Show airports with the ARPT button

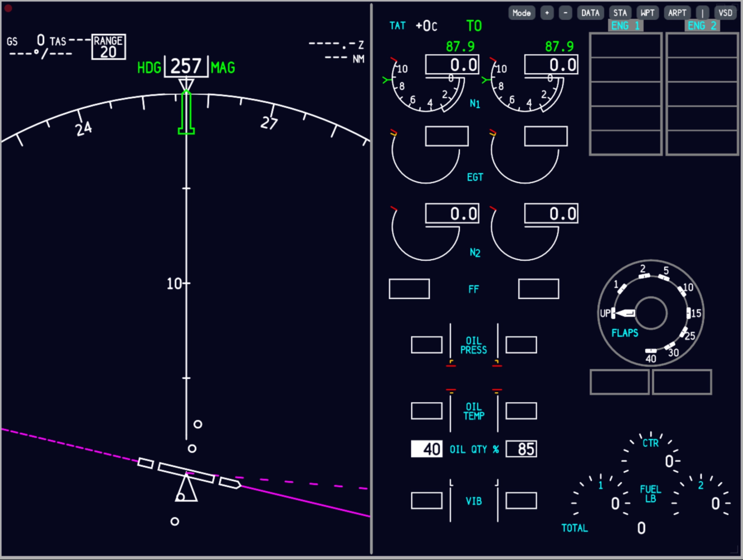point(677,13)
